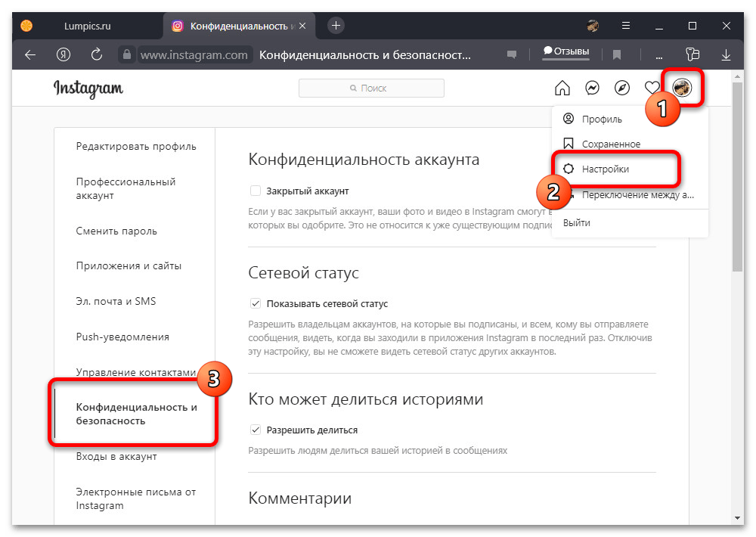Viewport: 756px width, 537px height.
Task: Choose Выйти to log out
Action: [x=629, y=223]
